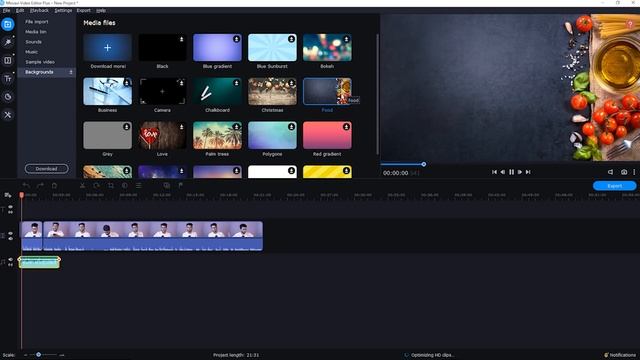Select Sounds category
640x360 pixels.
(x=33, y=42)
